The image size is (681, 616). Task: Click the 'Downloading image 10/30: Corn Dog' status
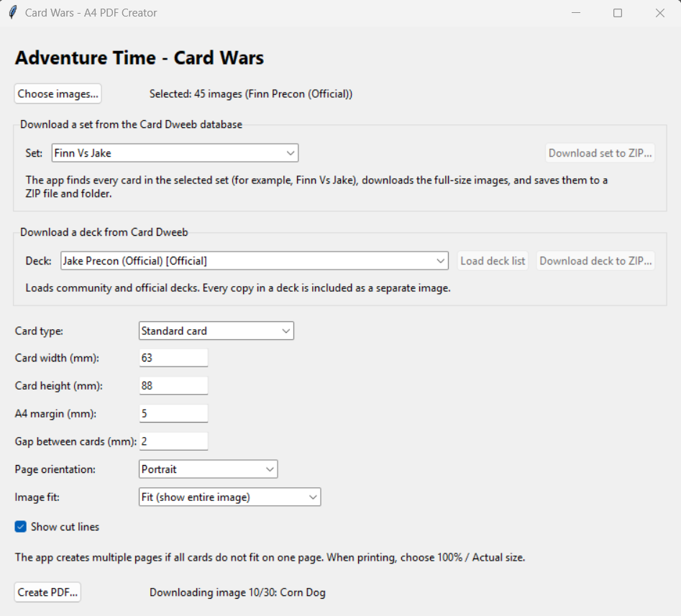[237, 592]
